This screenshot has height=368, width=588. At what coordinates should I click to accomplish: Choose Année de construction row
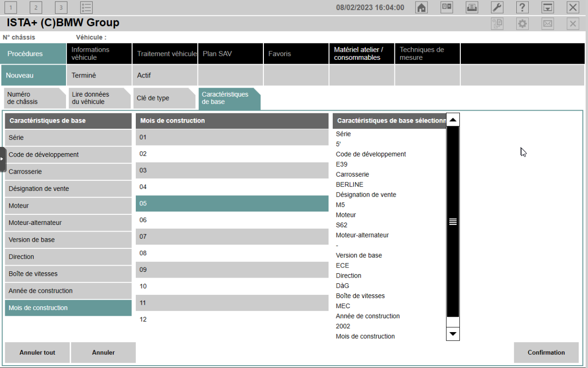coord(68,291)
